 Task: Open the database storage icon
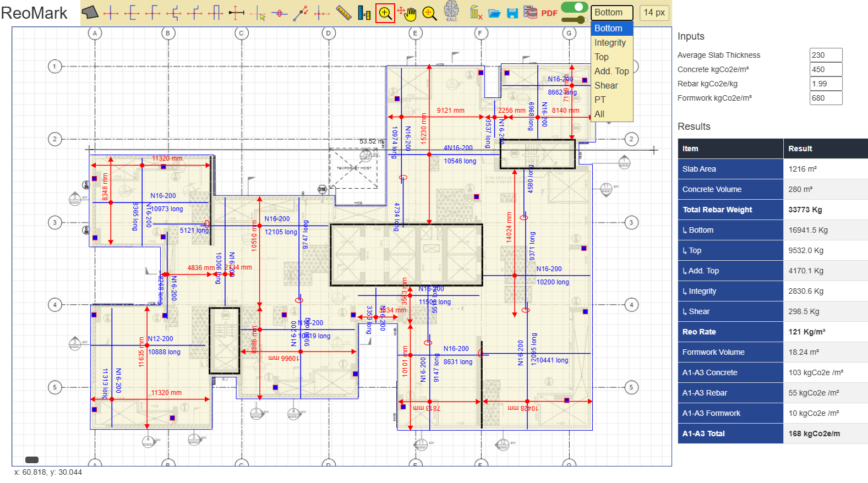(530, 12)
